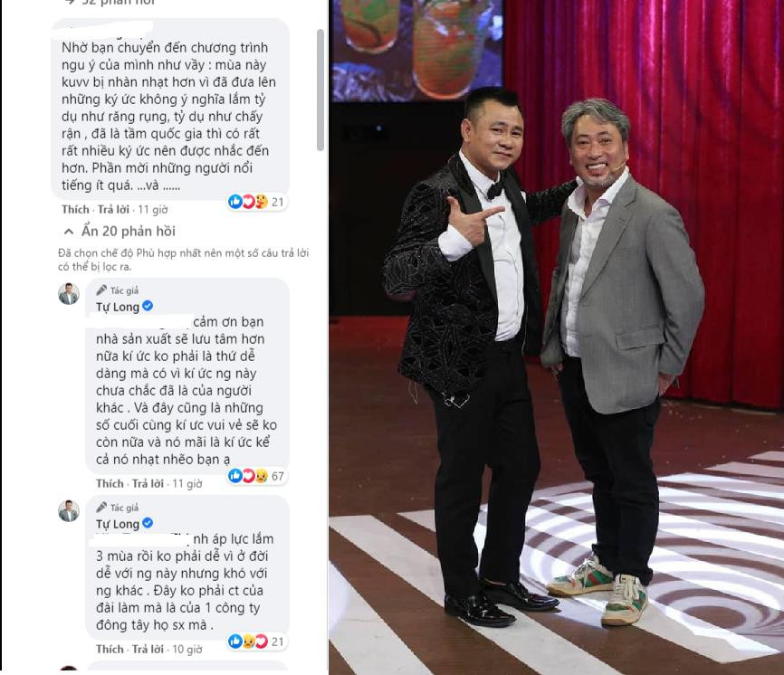Click Trả lời under the 10 giờ reply
This screenshot has height=675, width=784.
pos(148,649)
